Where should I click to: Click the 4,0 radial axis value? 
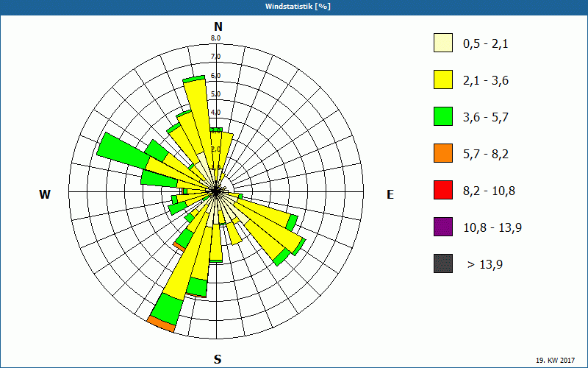pos(215,113)
